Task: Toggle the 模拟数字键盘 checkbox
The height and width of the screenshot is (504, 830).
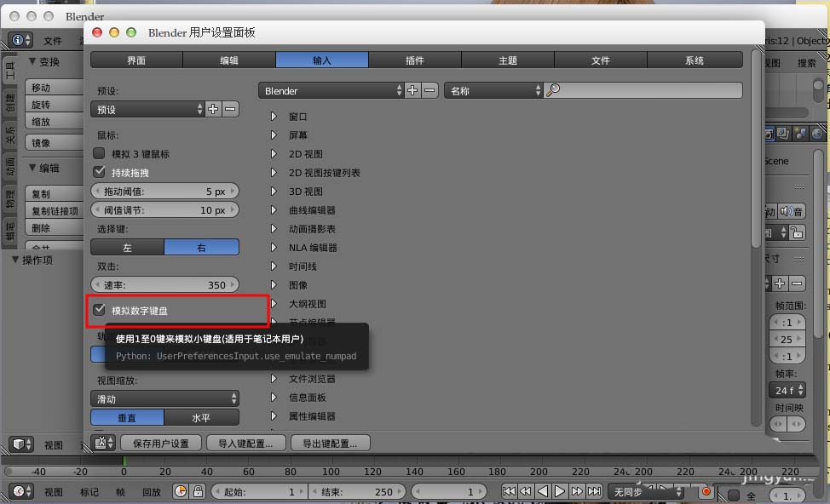Action: tap(99, 310)
